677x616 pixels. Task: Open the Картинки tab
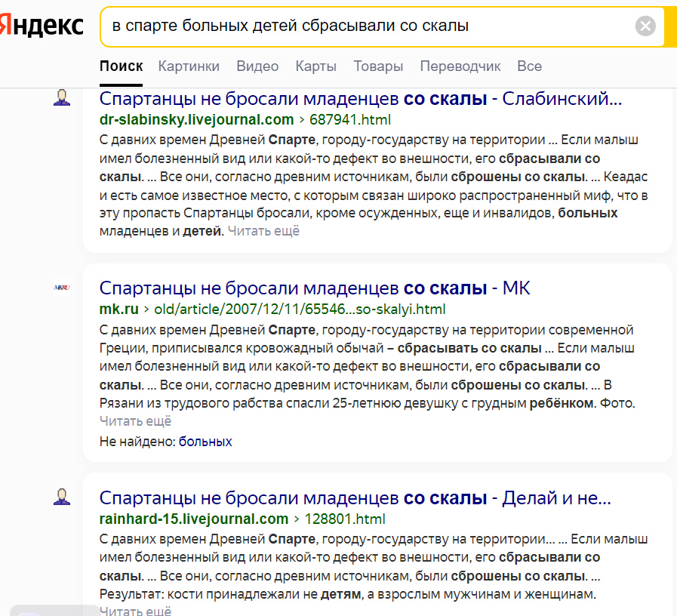point(189,66)
